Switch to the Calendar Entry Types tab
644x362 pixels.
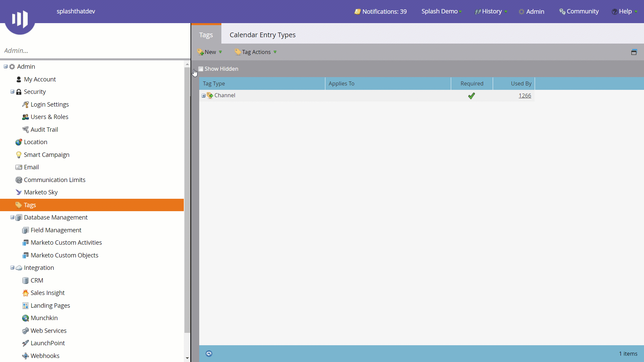(x=263, y=35)
